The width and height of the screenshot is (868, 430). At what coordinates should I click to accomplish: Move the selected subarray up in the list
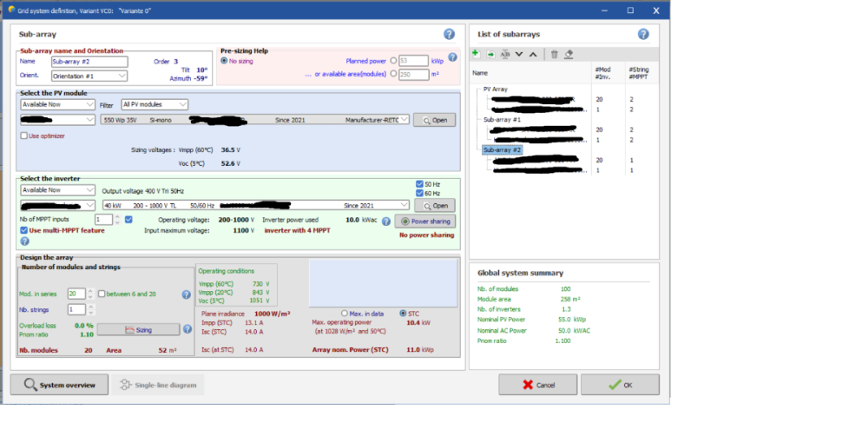(533, 54)
